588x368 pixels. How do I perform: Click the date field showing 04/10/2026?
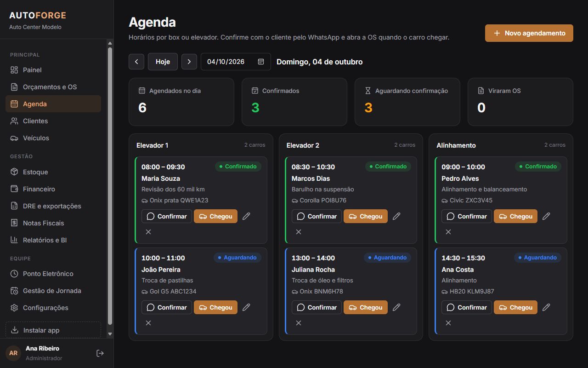point(236,62)
